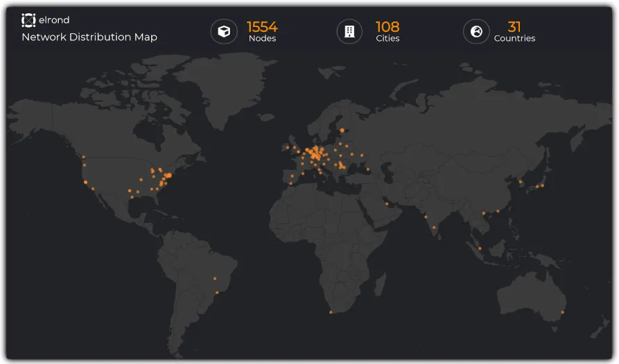The image size is (619, 364).
Task: Select the node marker at Singapore
Action: point(480,248)
